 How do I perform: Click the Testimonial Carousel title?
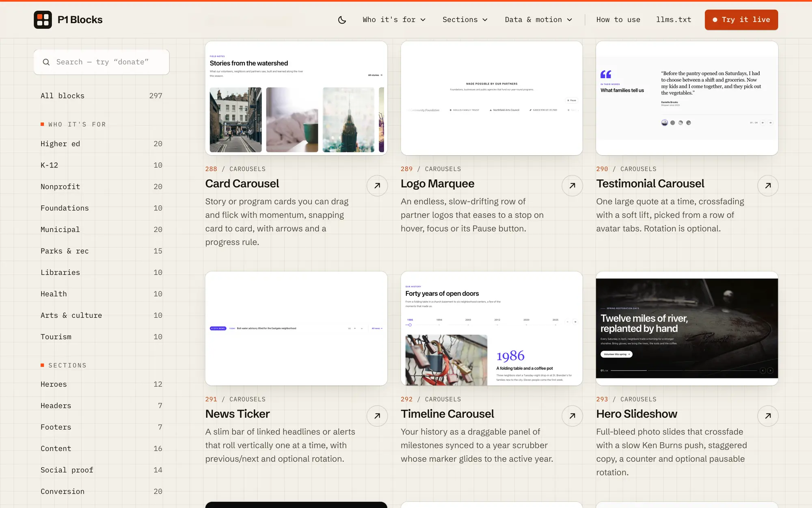coord(650,184)
